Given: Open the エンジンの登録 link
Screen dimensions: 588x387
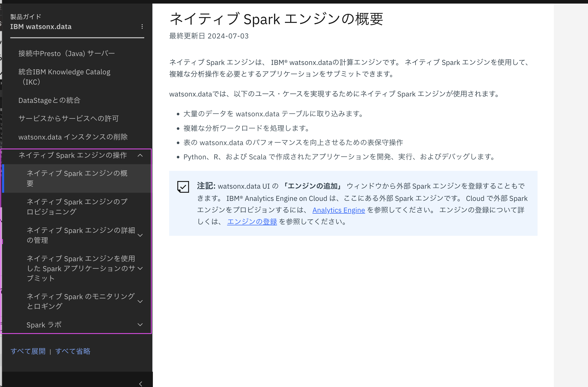Looking at the screenshot, I should coord(252,222).
